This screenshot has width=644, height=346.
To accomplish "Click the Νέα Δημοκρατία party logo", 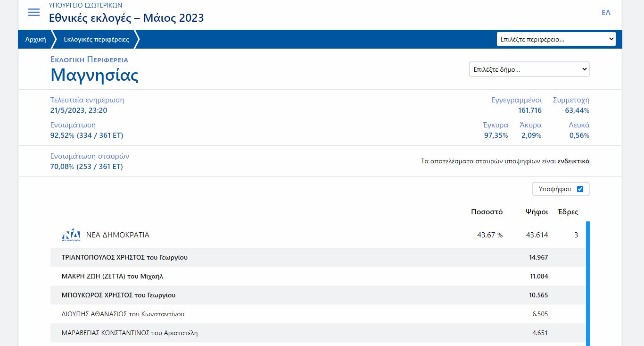I will [x=71, y=235].
